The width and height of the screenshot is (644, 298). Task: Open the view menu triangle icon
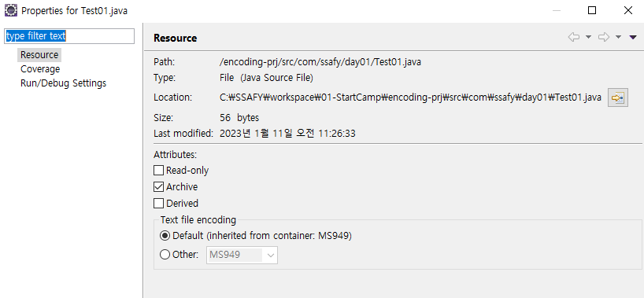click(x=633, y=38)
